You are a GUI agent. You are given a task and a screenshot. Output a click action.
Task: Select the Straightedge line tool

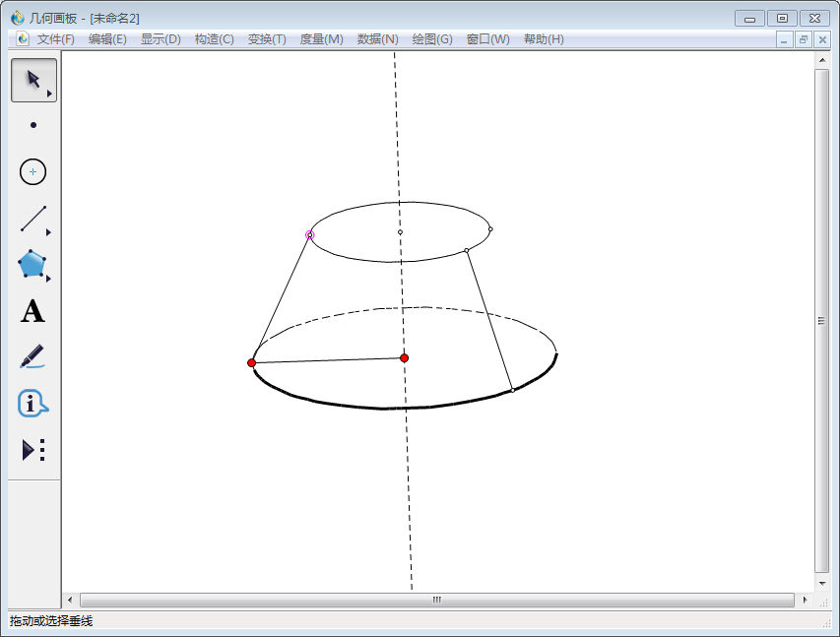32,219
